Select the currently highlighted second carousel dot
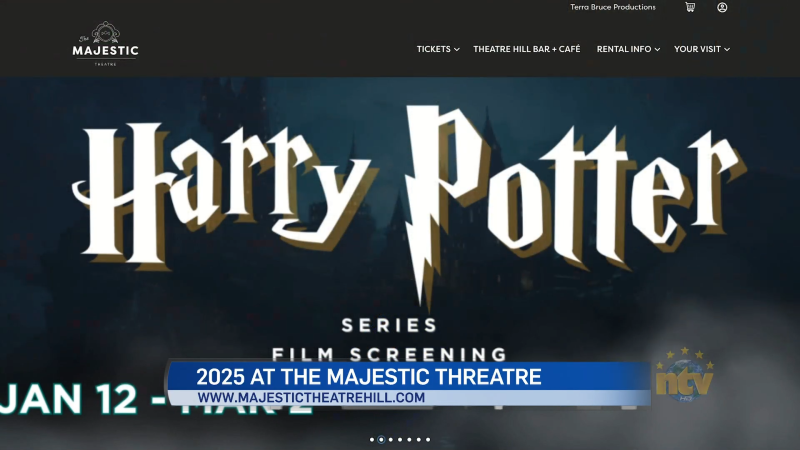This screenshot has width=800, height=450. 381,439
